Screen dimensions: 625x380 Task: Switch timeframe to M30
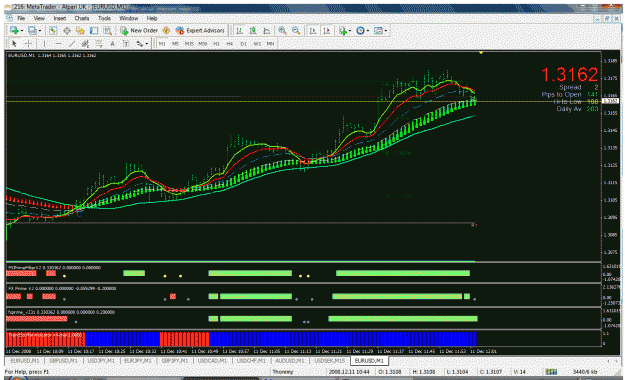202,44
